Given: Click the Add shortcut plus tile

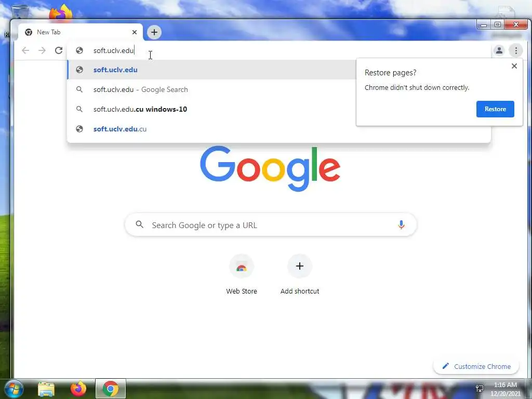Looking at the screenshot, I should click(x=300, y=266).
